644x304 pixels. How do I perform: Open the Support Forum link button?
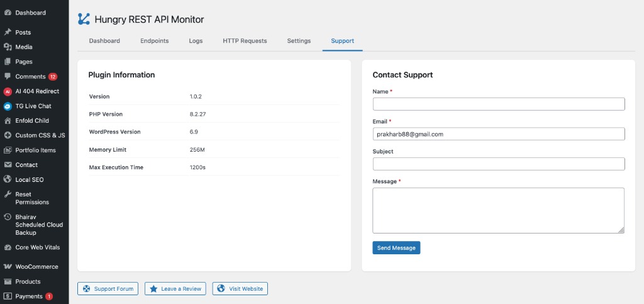108,289
